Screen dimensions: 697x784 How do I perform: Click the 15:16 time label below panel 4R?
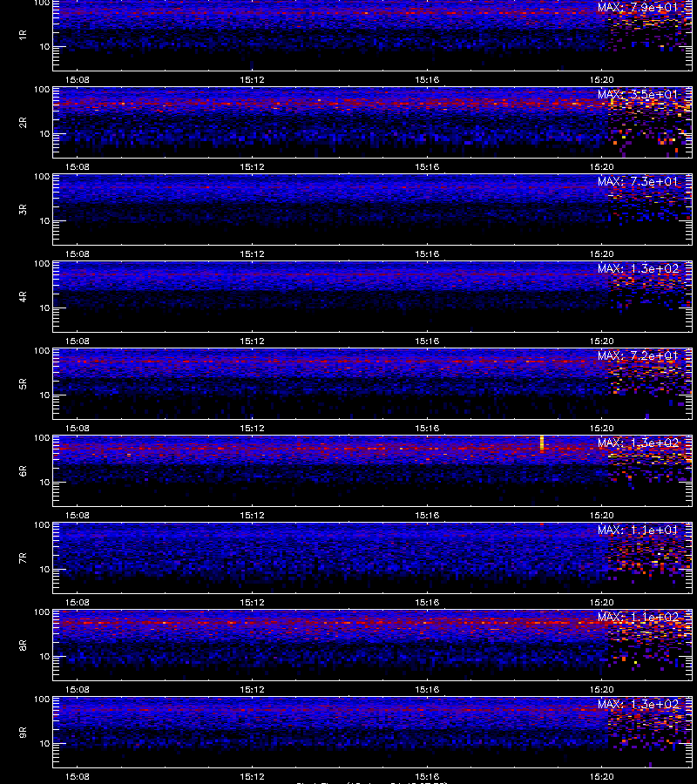click(x=427, y=341)
